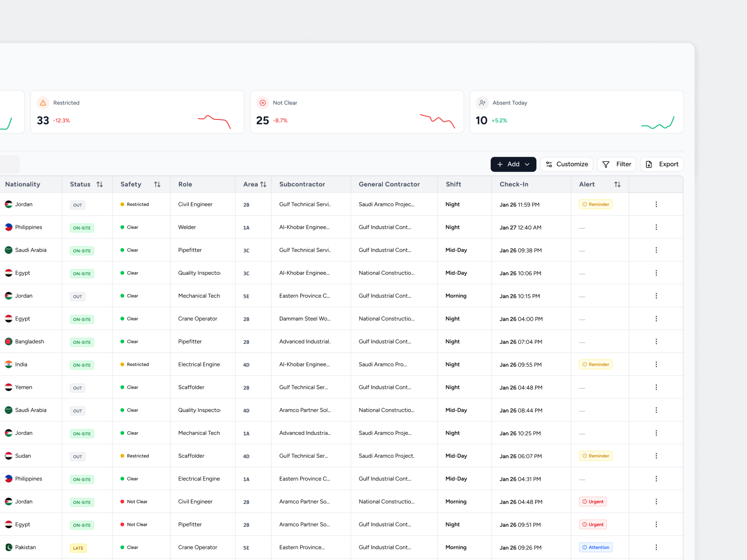Open the actions menu for India electrical engineer
The image size is (747, 560).
(x=656, y=364)
